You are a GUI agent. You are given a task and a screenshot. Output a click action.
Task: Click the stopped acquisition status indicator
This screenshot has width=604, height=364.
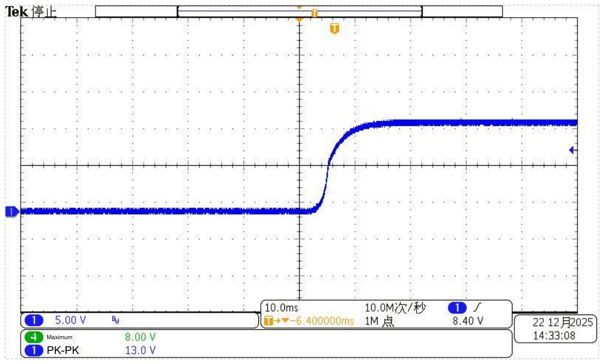[x=44, y=12]
